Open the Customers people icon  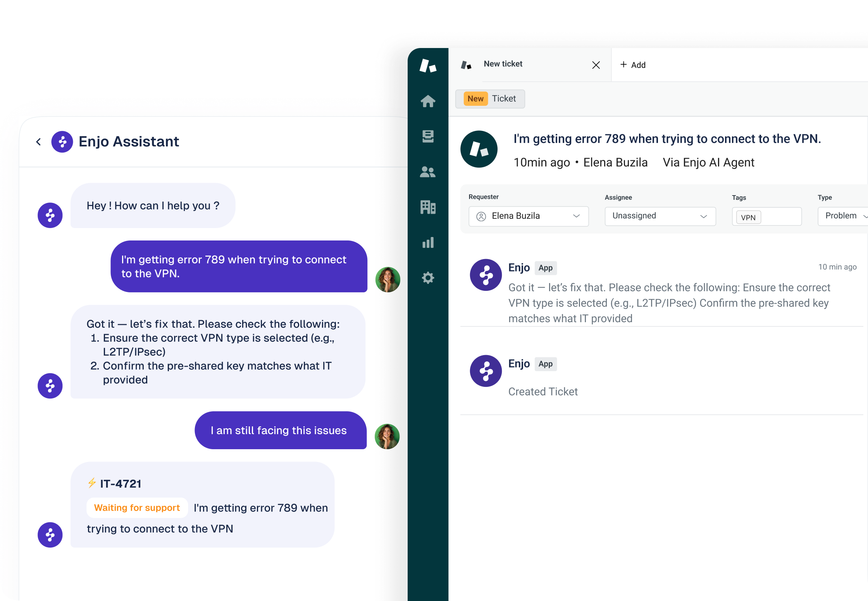click(428, 172)
